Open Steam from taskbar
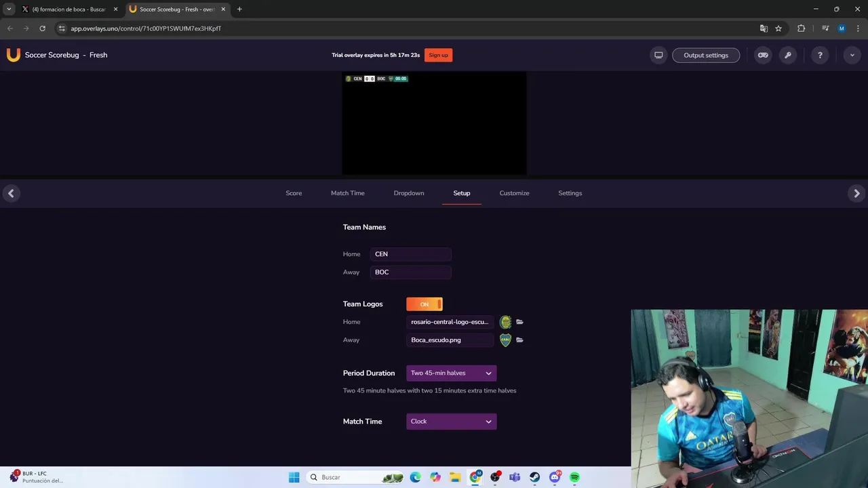Image resolution: width=868 pixels, height=488 pixels. coord(534,477)
